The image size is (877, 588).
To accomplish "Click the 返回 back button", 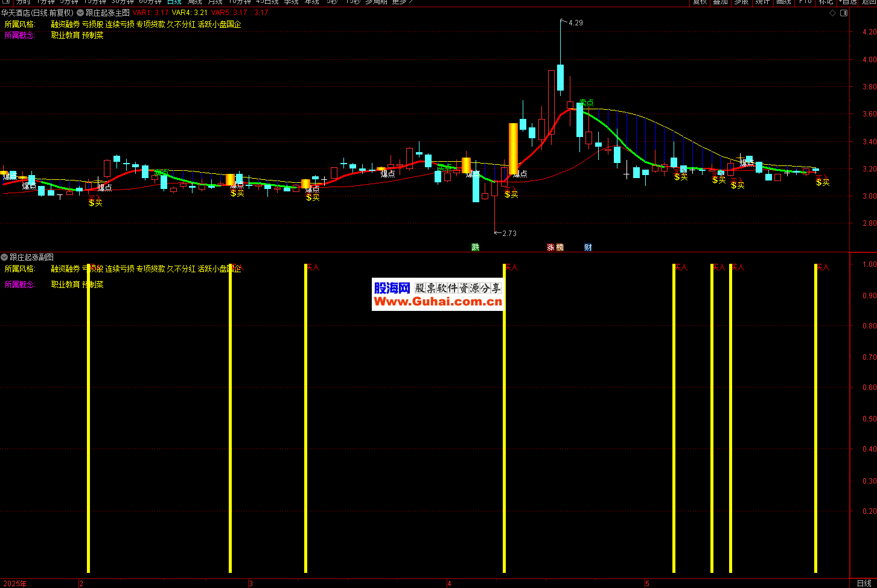I will click(x=868, y=2).
